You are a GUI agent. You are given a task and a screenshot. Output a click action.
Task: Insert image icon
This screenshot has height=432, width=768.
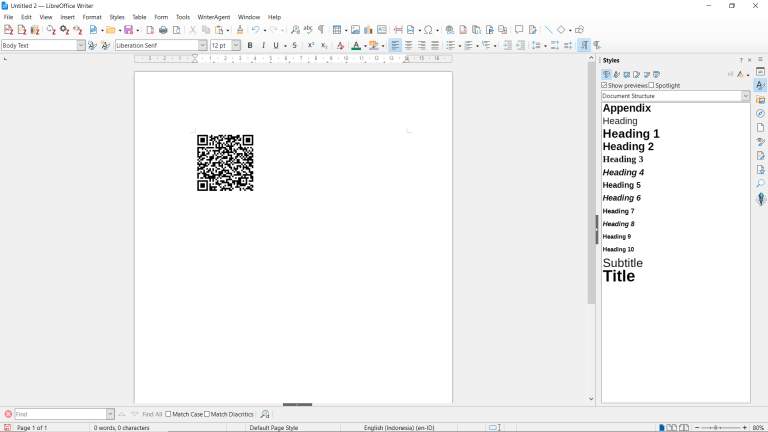[355, 30]
